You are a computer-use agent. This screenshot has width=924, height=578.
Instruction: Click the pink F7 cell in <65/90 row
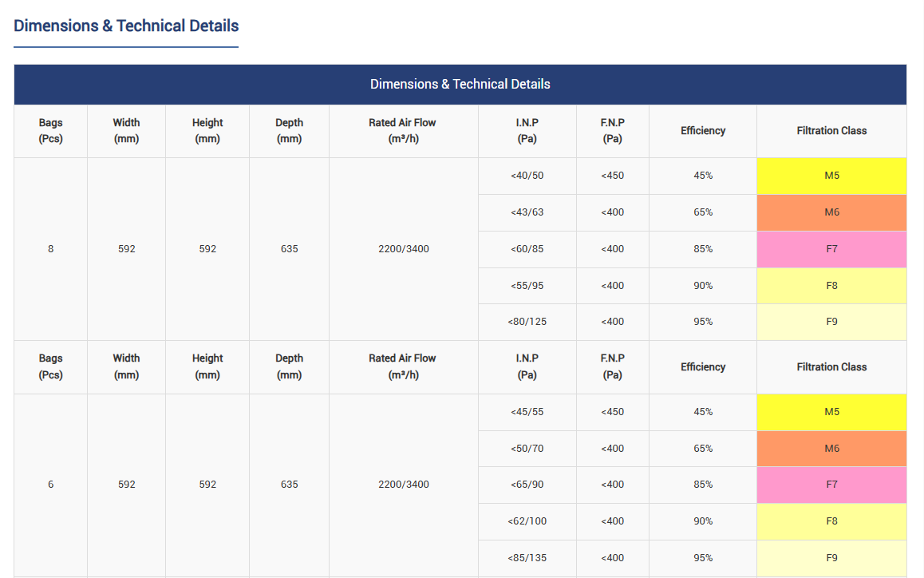831,485
